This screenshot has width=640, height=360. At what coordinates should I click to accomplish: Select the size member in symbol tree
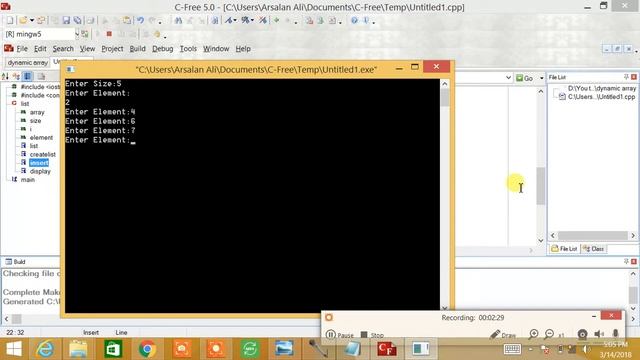pos(36,121)
